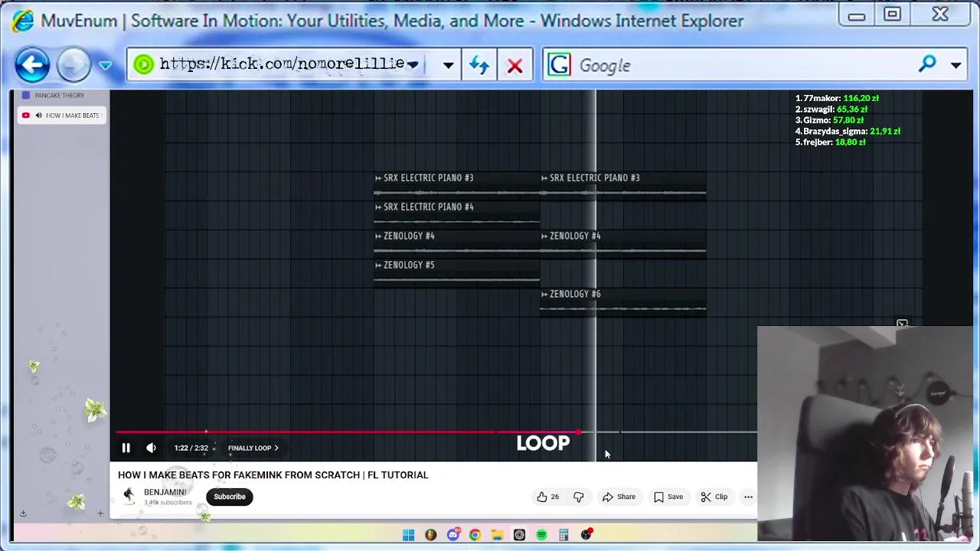Screen dimensions: 980x551
Task: Select the SRX ELECTRIC PIANO #4 clip
Action: click(457, 214)
